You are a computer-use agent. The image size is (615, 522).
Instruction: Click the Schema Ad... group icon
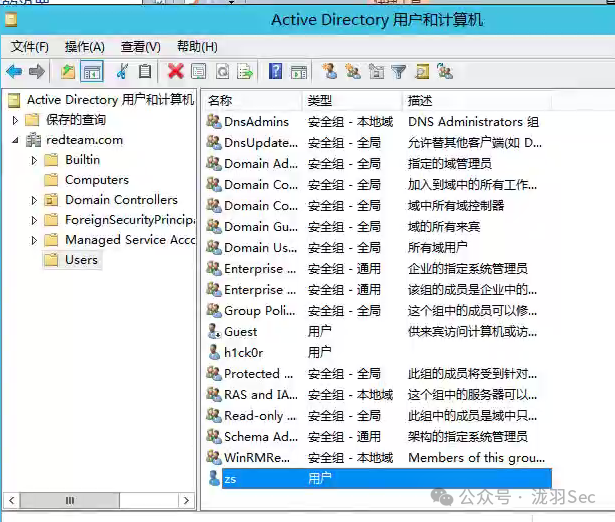214,436
